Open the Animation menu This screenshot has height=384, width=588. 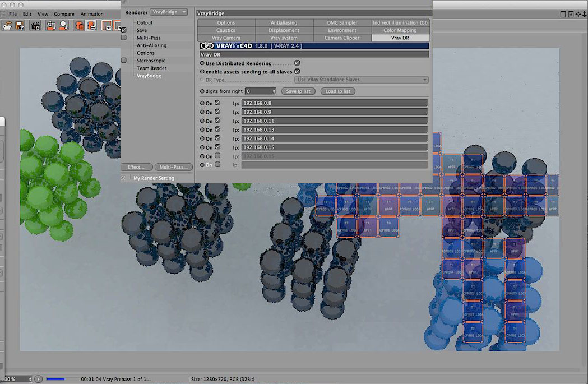pyautogui.click(x=92, y=14)
